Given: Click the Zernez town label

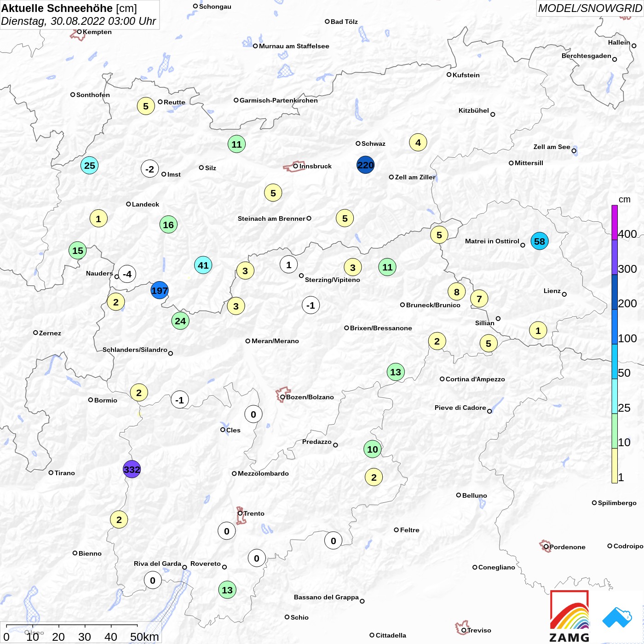Looking at the screenshot, I should point(50,333).
